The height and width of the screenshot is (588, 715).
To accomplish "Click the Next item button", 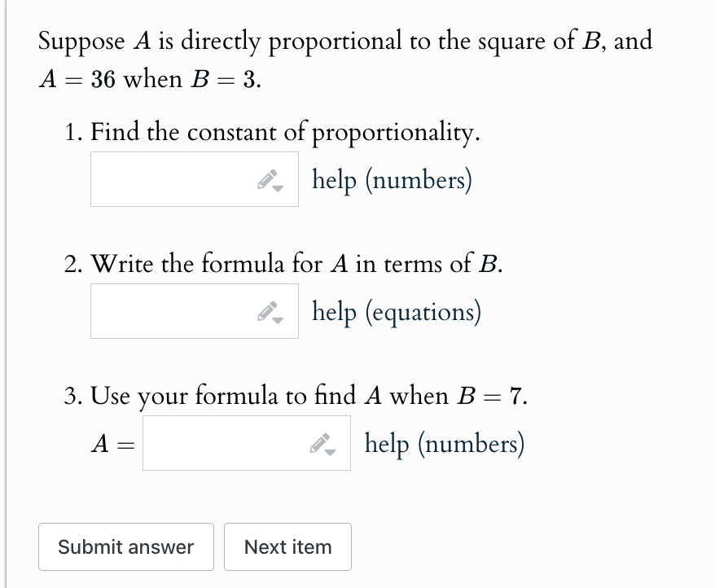I will [287, 546].
